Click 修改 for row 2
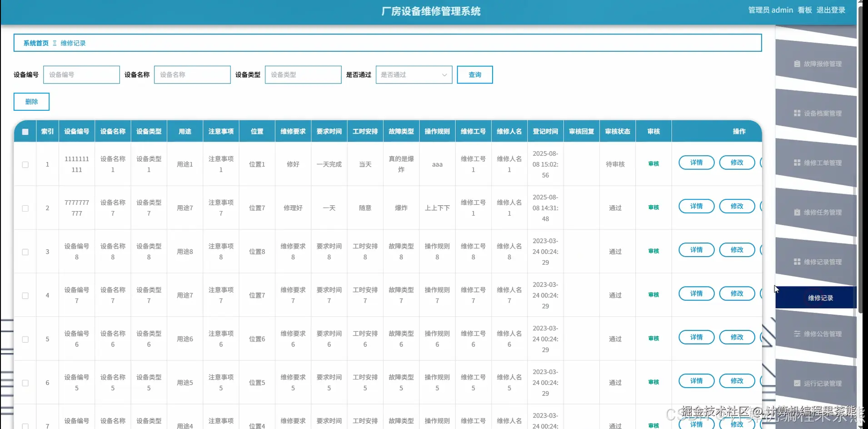The height and width of the screenshot is (429, 868). [x=737, y=206]
